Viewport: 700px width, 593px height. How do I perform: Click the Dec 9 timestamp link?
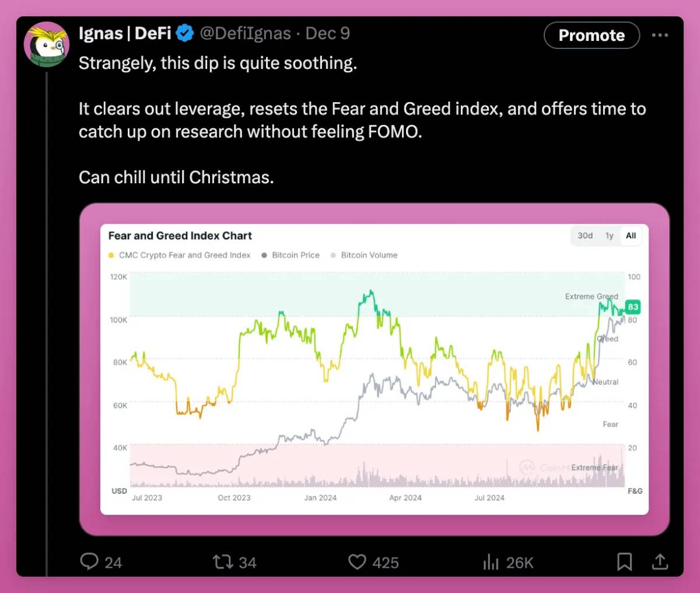(327, 33)
